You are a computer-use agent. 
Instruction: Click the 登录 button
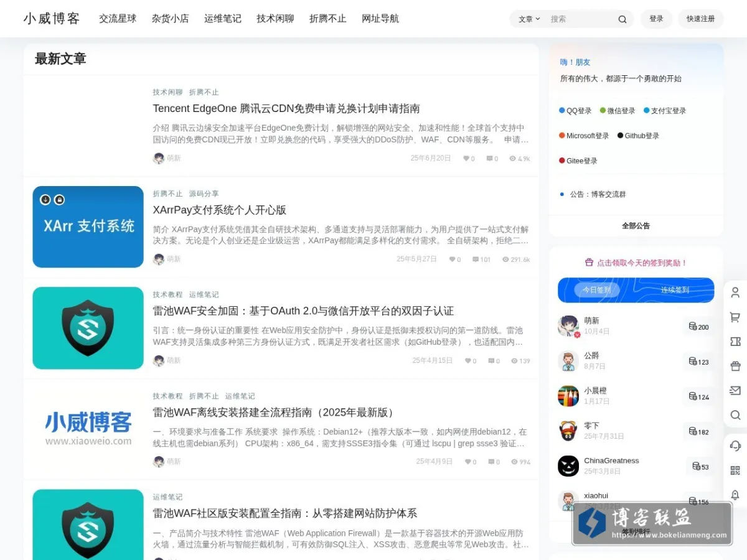[656, 19]
